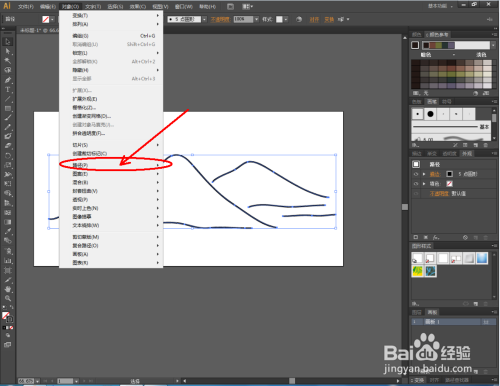Click fill none swatch in Appearance panel
The height and width of the screenshot is (386, 500).
pyautogui.click(x=449, y=184)
